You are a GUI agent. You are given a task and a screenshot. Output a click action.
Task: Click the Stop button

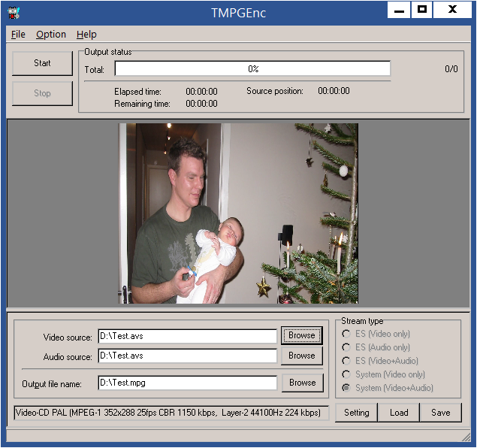coord(42,93)
